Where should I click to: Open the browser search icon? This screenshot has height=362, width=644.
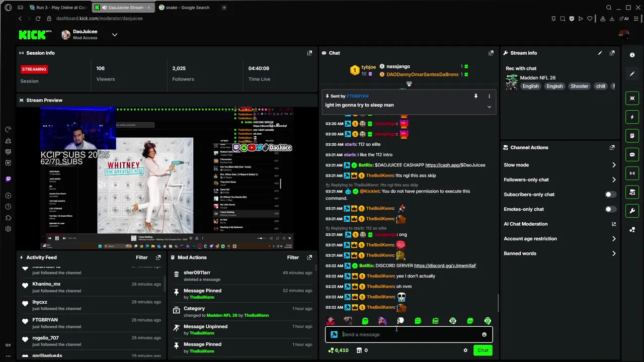[x=609, y=8]
